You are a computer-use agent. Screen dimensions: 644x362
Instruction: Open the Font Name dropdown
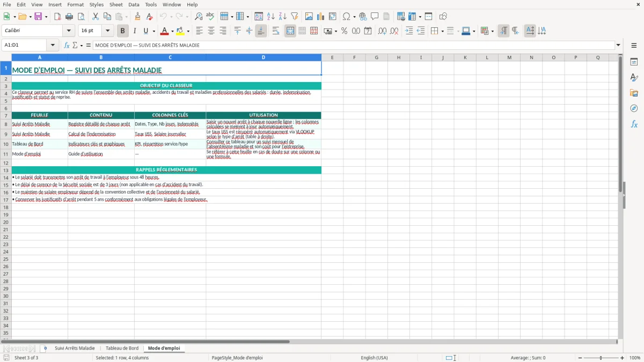click(x=69, y=31)
